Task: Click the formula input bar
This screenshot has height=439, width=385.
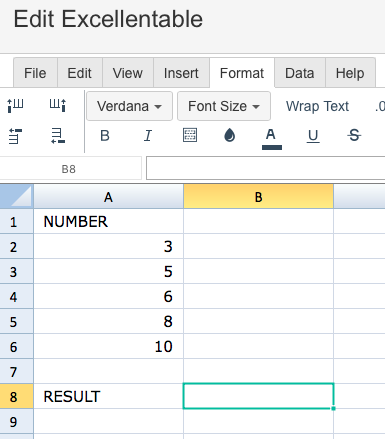Action: [266, 168]
